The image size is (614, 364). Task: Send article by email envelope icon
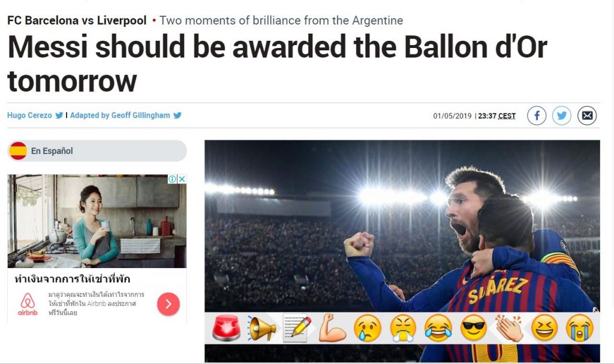click(586, 116)
